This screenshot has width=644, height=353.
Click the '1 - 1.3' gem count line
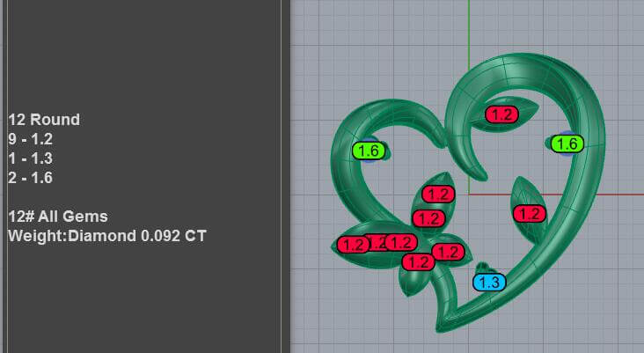pyautogui.click(x=31, y=158)
